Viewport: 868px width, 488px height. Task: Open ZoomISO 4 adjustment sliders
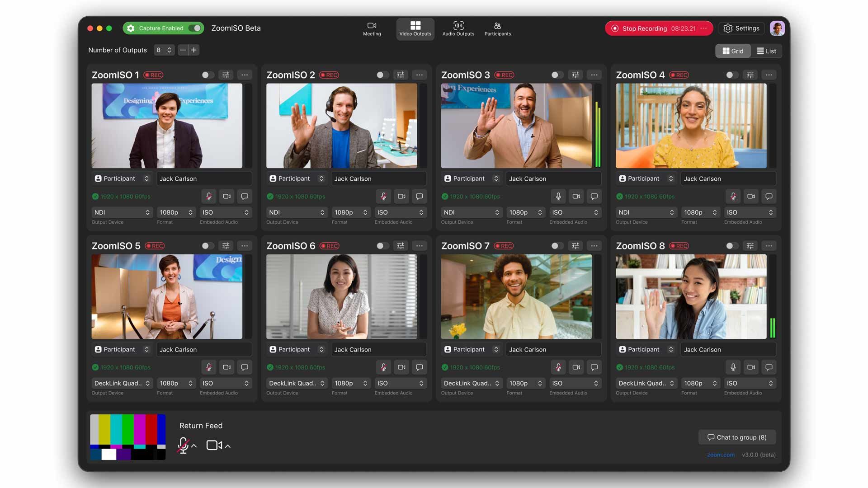pos(750,75)
